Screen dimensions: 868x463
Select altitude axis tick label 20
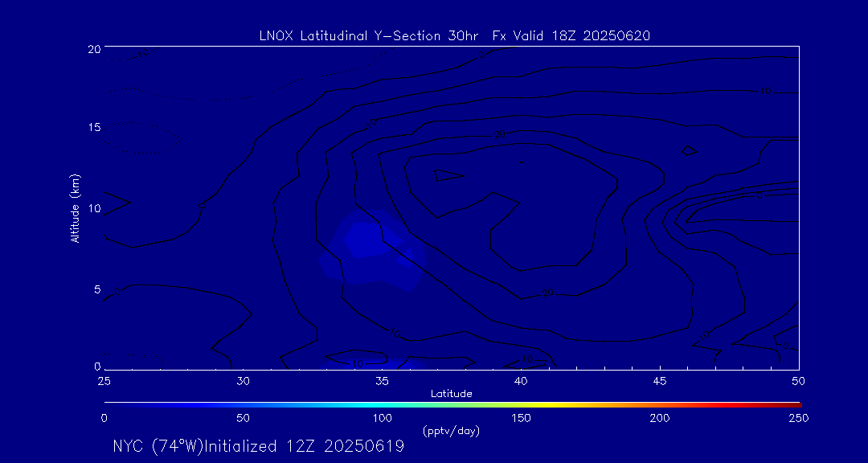tap(93, 48)
